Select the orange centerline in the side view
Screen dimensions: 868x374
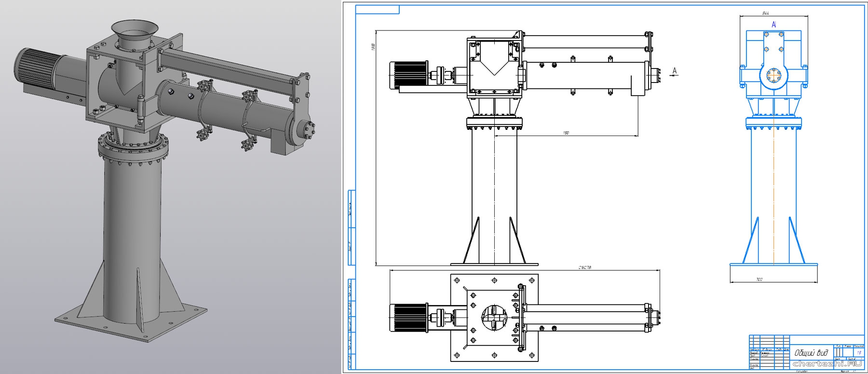point(774,193)
